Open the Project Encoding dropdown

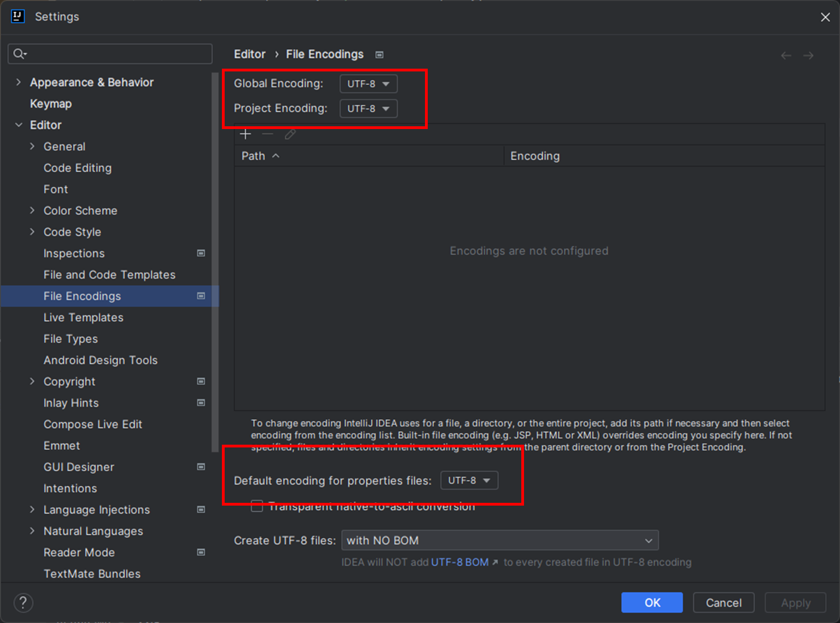point(369,109)
